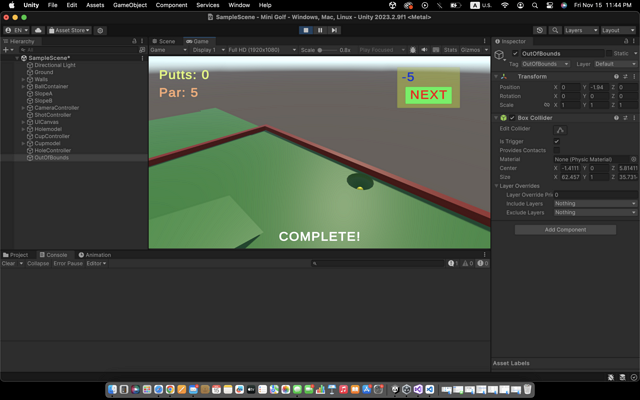Open Hierarchy search-by-type icon
Image resolution: width=640 pixels, height=400 pixels.
142,50
